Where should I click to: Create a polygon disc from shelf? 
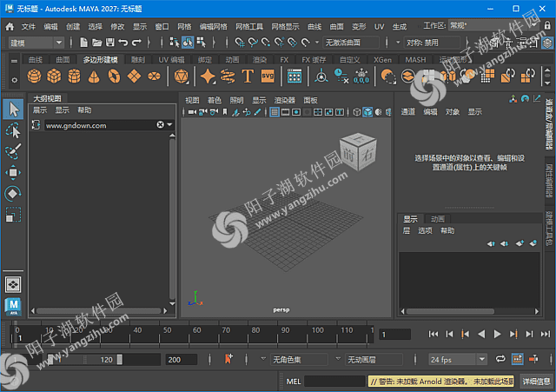[154, 76]
